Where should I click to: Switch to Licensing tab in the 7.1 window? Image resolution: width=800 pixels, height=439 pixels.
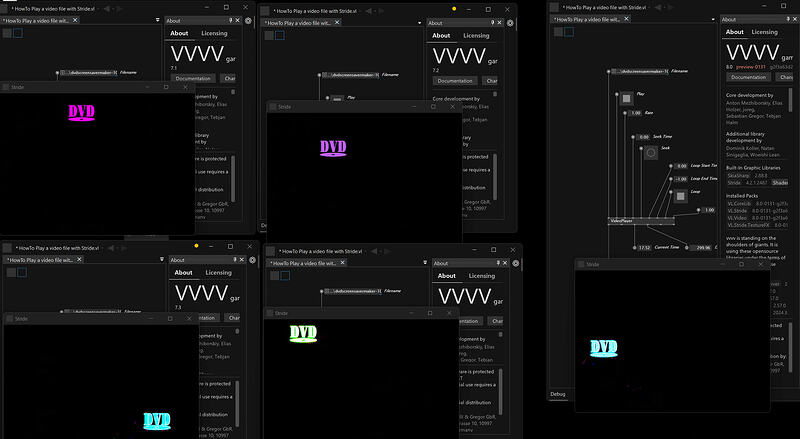(x=214, y=33)
